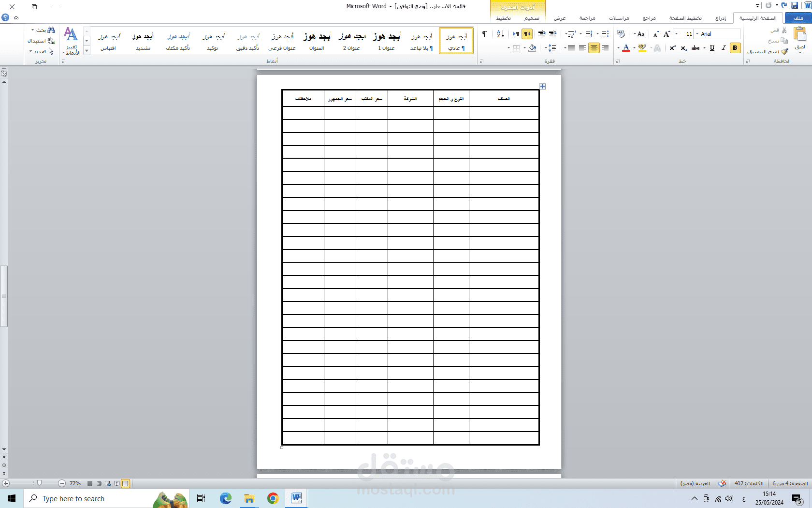
Task: Click the Shrink Font icon
Action: (656, 34)
